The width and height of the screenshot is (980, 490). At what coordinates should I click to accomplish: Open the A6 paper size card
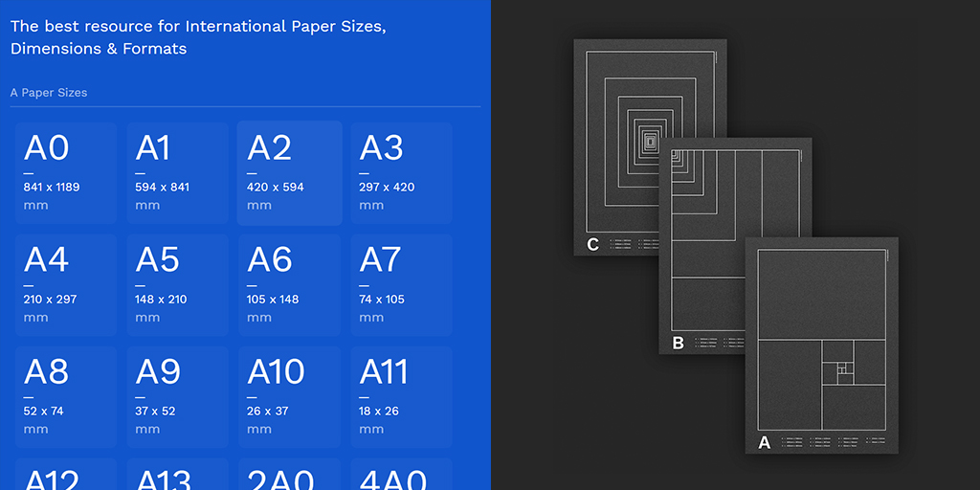pos(289,285)
